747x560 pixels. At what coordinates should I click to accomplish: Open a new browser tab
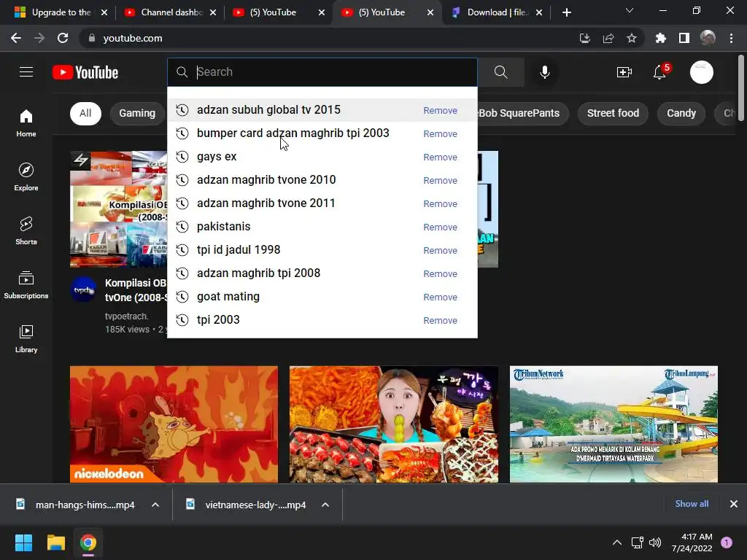566,12
